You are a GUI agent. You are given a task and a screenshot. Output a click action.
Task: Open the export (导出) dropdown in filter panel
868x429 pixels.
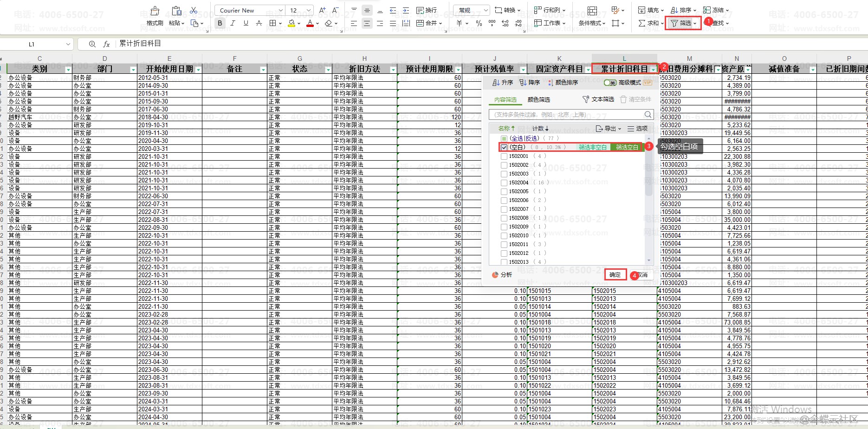point(608,129)
